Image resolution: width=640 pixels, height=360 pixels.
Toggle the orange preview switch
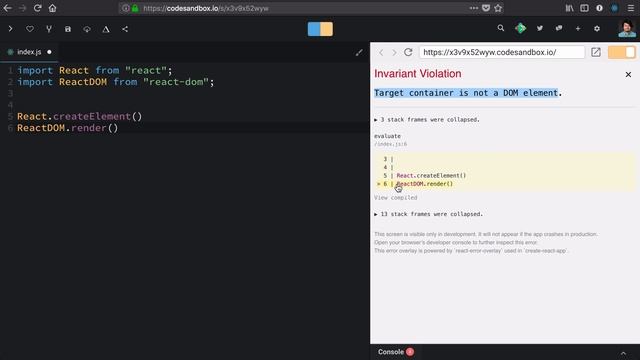click(x=622, y=52)
